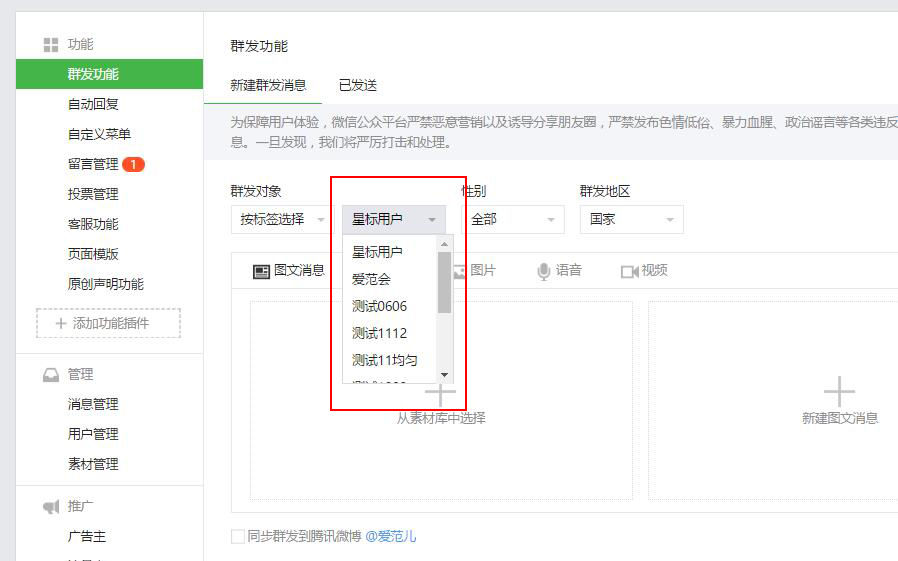Click the 图片 image icon
This screenshot has width=898, height=561.
click(x=461, y=271)
